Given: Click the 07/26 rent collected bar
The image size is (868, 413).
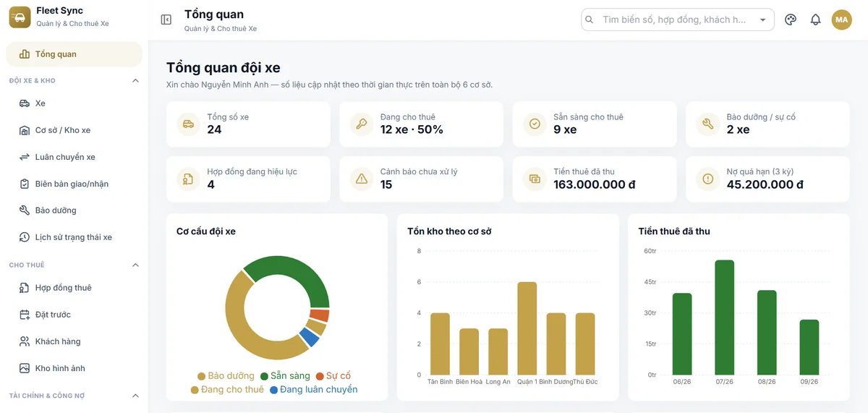Looking at the screenshot, I should pyautogui.click(x=724, y=318).
